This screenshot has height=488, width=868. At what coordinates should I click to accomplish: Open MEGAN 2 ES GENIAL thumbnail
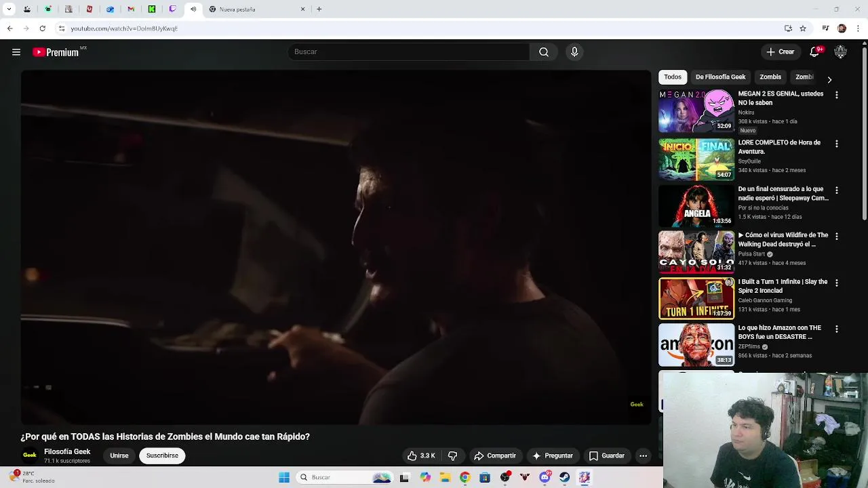(x=696, y=111)
